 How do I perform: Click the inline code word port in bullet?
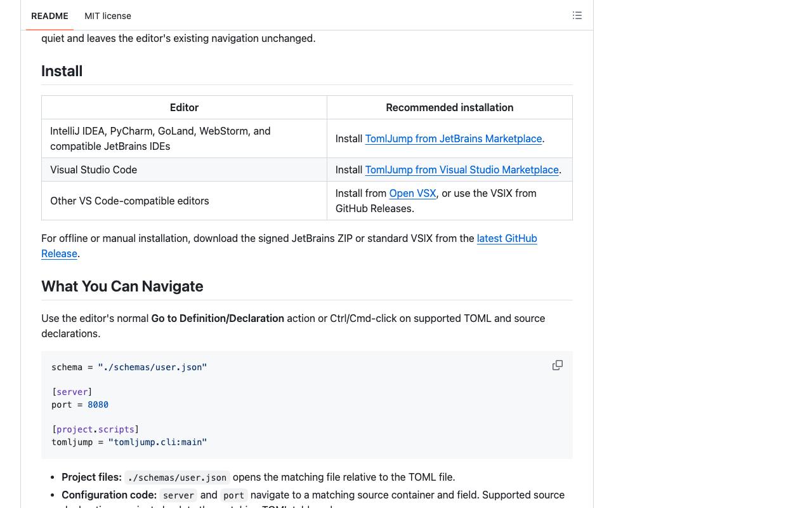(233, 495)
